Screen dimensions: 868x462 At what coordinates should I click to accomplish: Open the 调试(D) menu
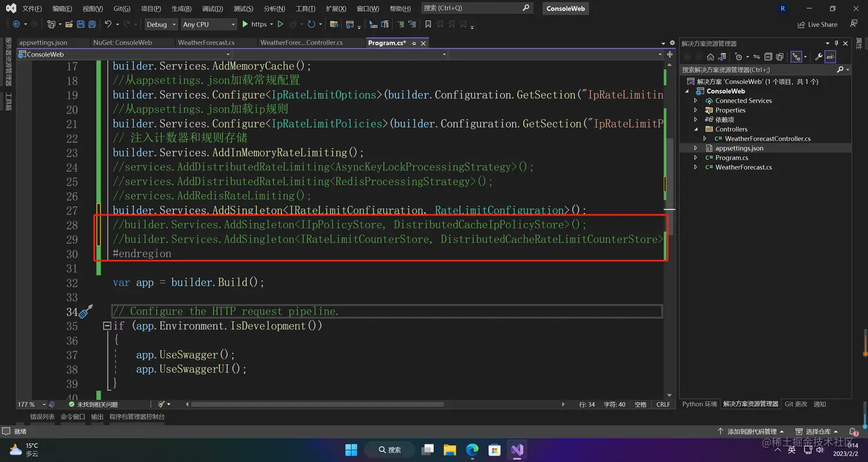(x=212, y=9)
